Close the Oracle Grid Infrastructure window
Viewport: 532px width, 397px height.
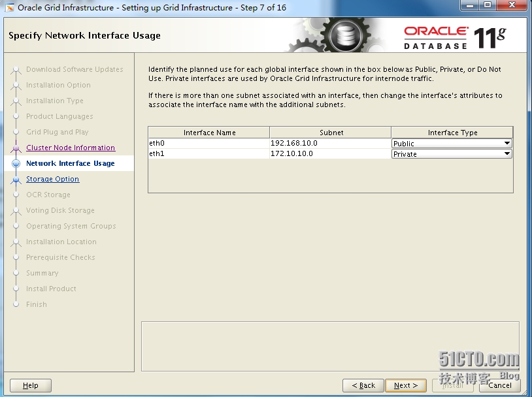tap(512, 5)
